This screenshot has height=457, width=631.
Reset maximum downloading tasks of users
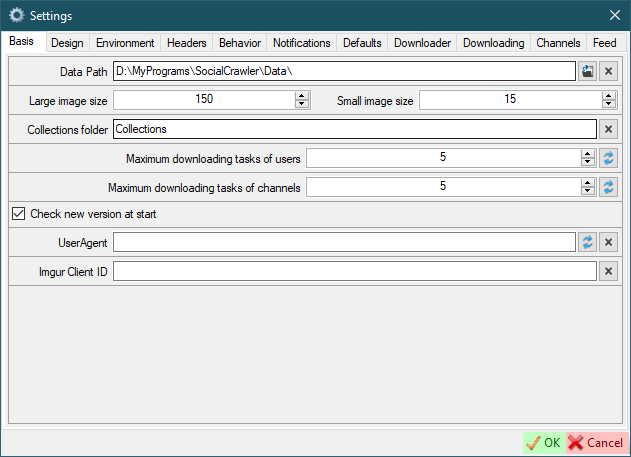coord(608,158)
